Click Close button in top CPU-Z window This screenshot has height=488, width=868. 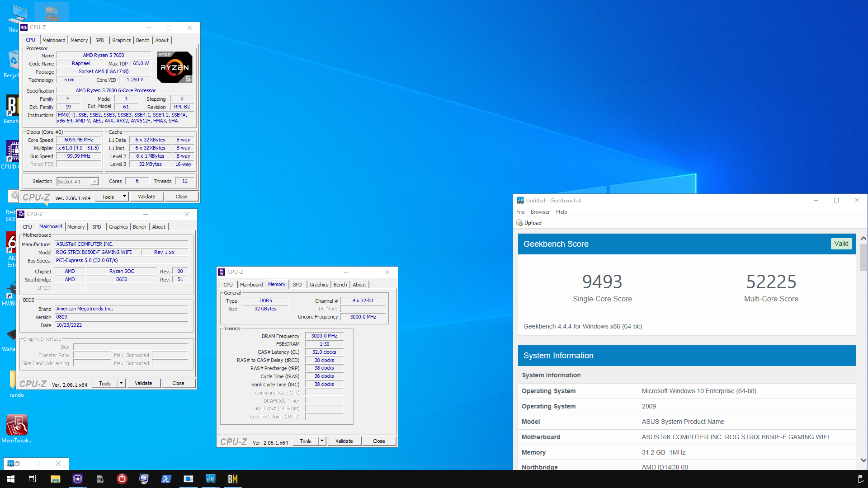[x=181, y=197]
